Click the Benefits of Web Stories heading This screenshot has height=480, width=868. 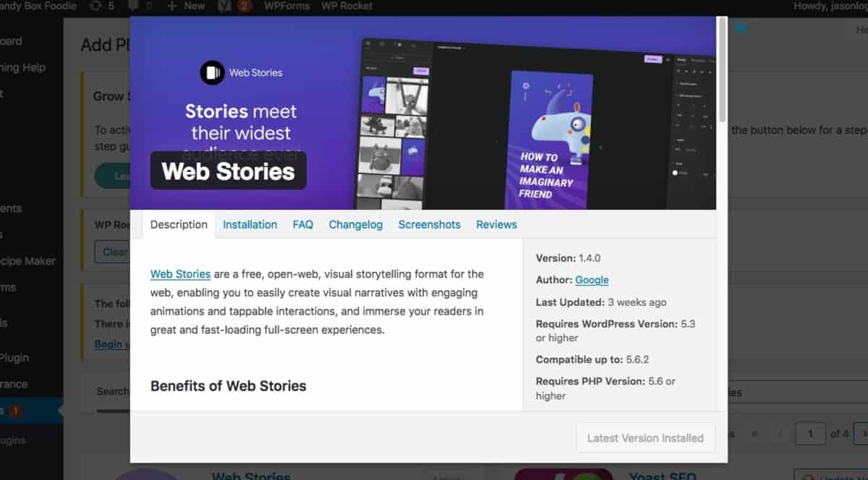point(228,386)
